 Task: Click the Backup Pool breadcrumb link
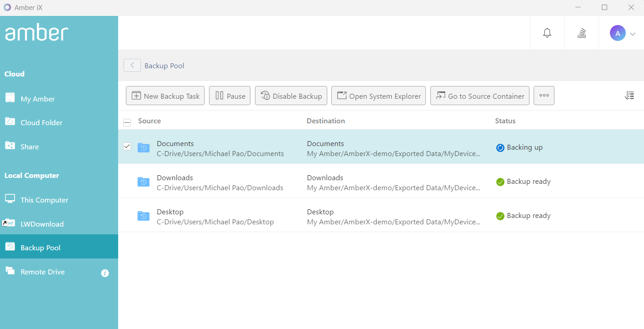click(x=164, y=66)
